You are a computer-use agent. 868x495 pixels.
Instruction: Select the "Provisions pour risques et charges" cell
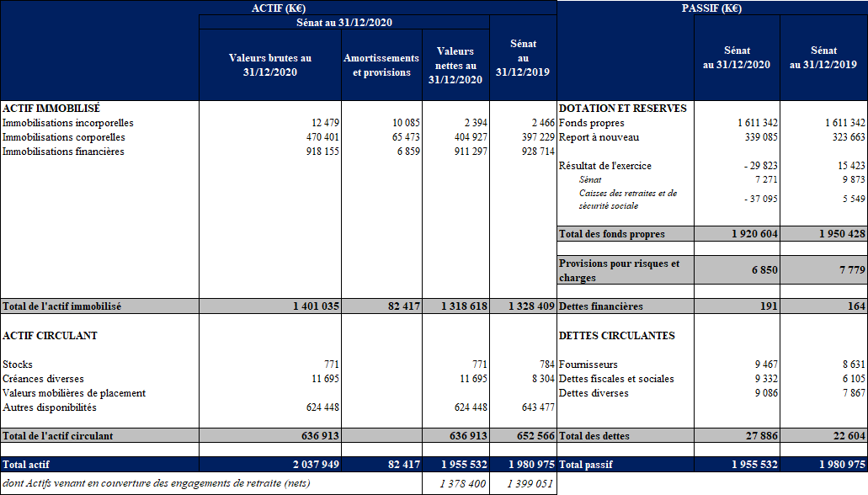click(x=625, y=270)
